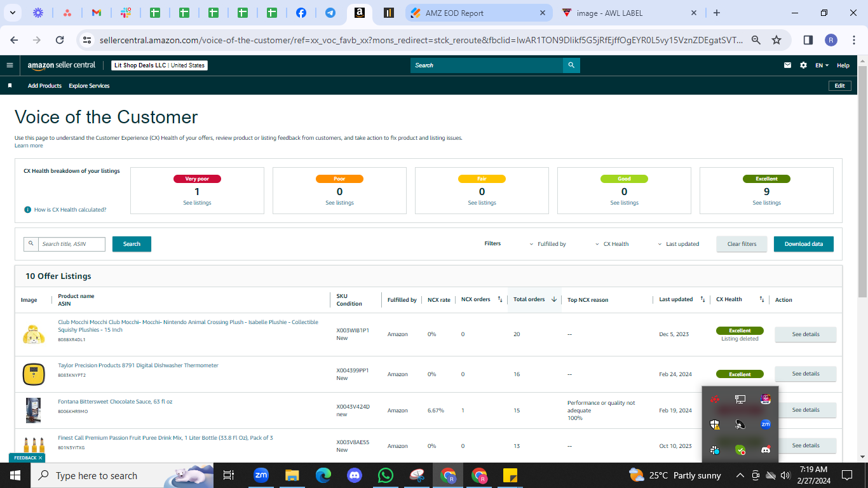Screen dimensions: 868x488
Task: Click the Download data button
Action: [x=804, y=244]
